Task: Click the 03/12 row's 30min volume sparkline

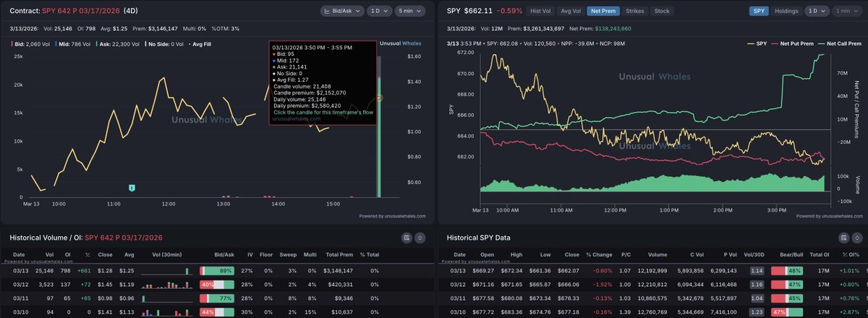Action: click(x=166, y=284)
